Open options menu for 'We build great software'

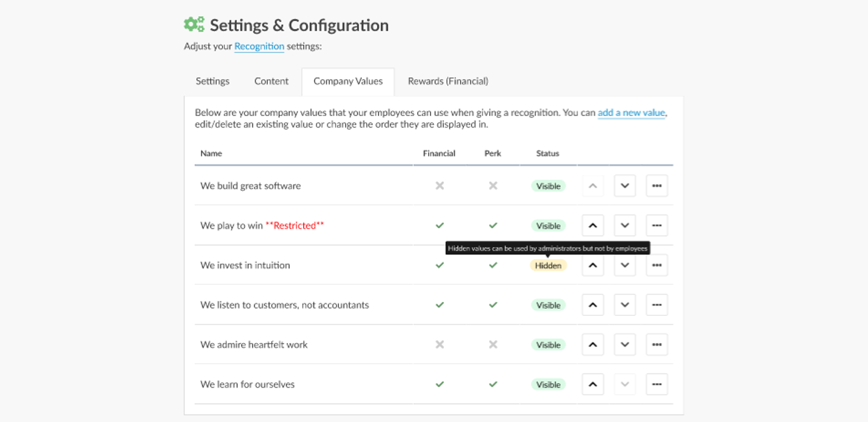(656, 186)
